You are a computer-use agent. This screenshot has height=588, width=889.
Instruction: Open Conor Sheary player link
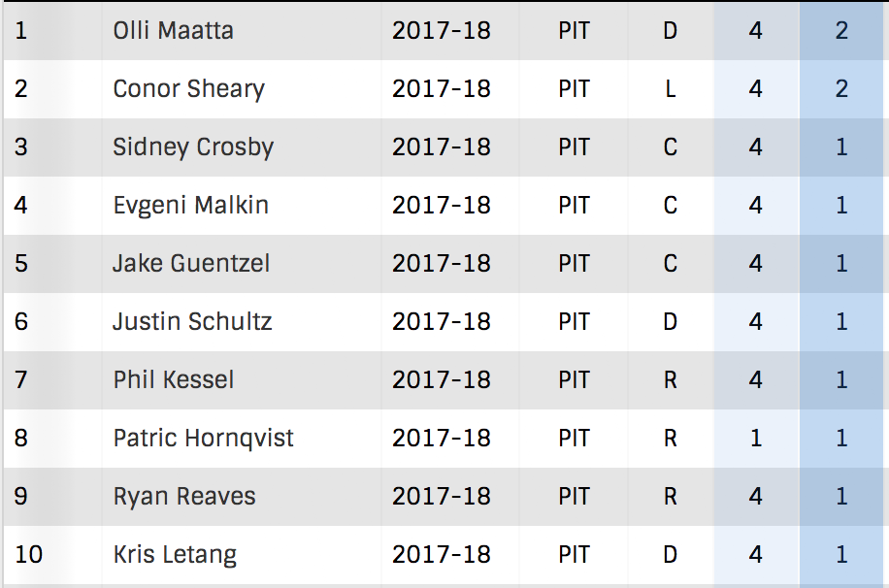189,89
